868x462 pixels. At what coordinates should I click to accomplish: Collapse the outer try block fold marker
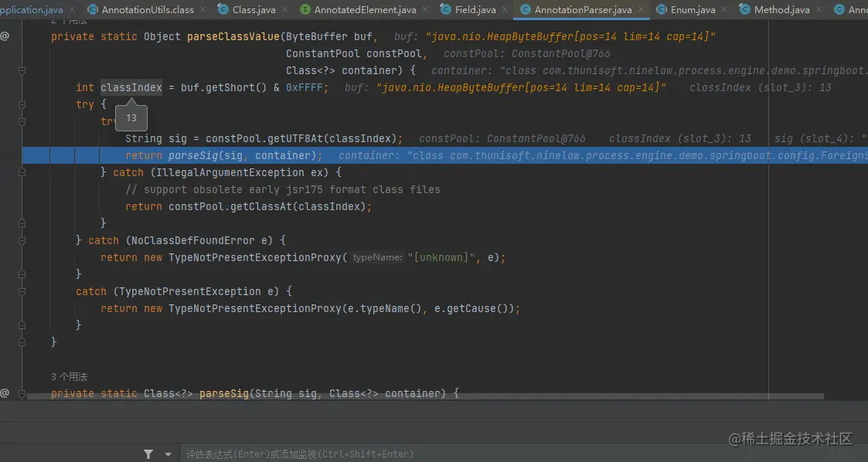(x=22, y=104)
